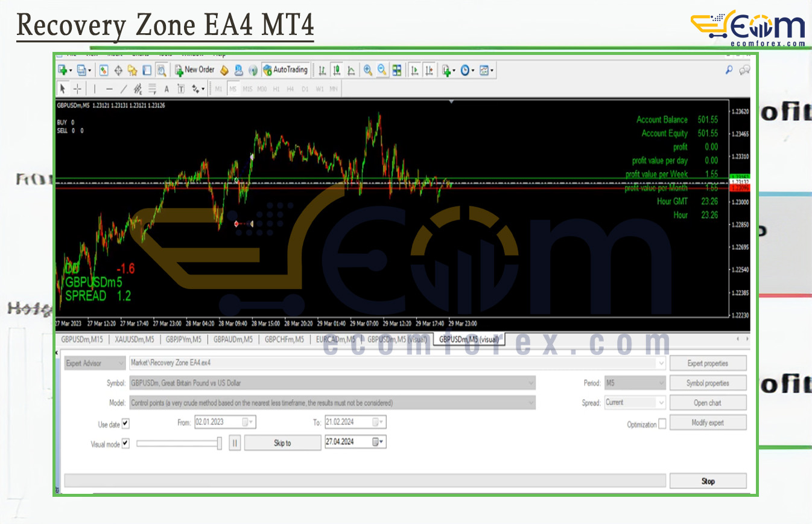Open the GBPJPYm,M5 chart tab
Viewport: 812px width, 524px height.
(184, 339)
